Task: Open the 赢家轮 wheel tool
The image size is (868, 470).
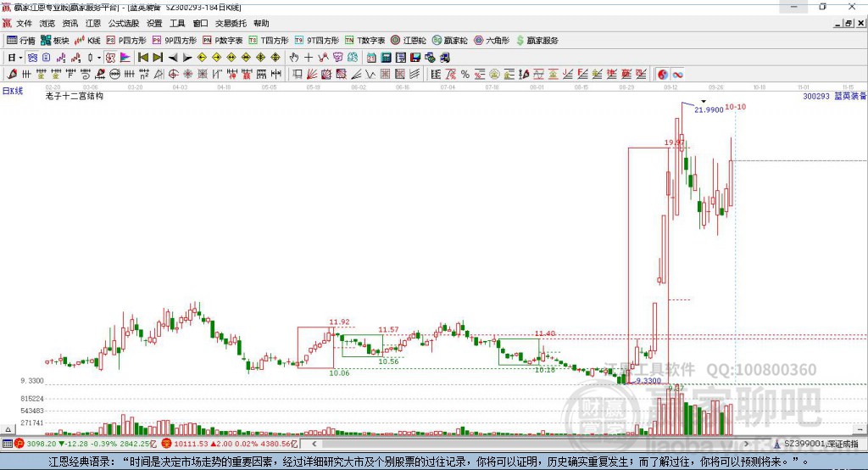Action: [450, 41]
